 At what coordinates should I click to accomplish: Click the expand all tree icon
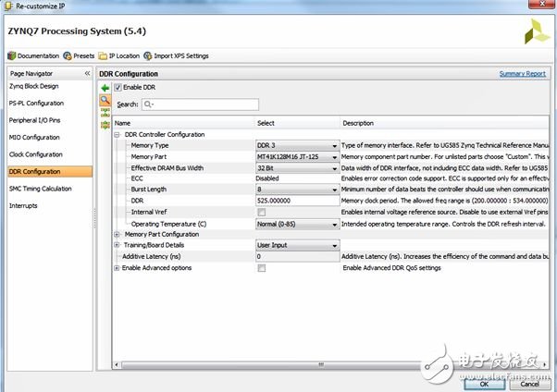pyautogui.click(x=105, y=124)
